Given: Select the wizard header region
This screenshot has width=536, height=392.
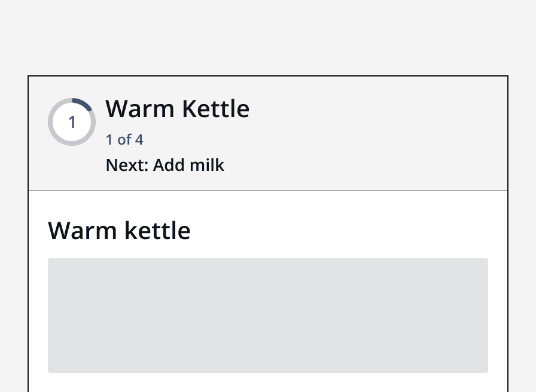Looking at the screenshot, I should click(x=268, y=133).
